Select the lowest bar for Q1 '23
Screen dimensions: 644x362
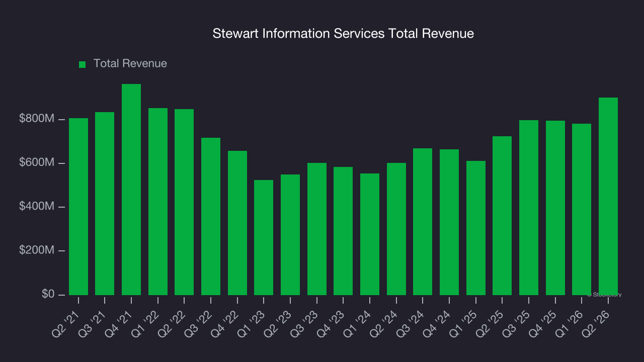(264, 237)
